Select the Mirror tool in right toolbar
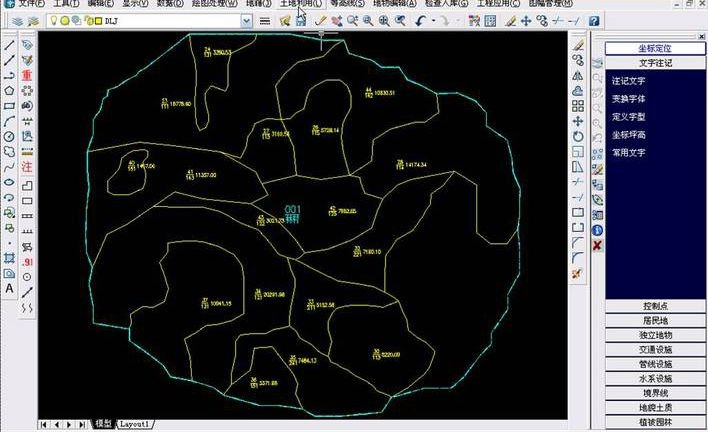Viewport: 708px width, 432px height. (x=578, y=76)
